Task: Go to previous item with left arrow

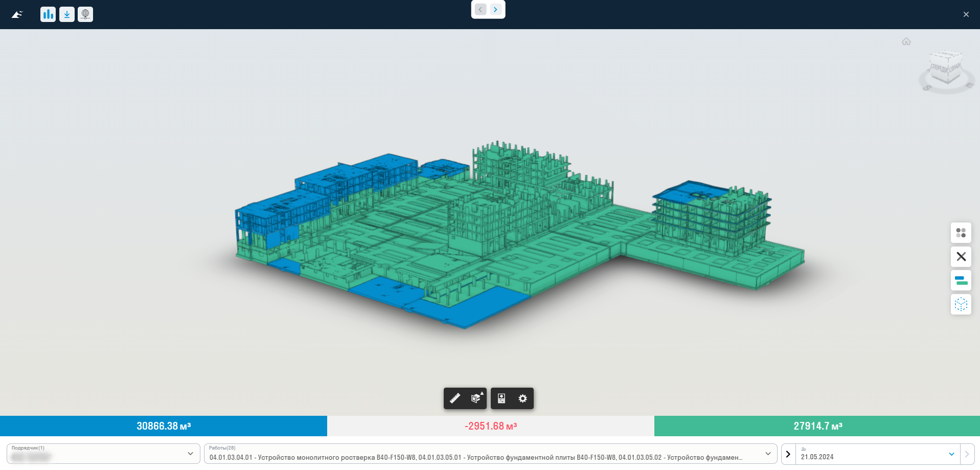Action: (481, 9)
